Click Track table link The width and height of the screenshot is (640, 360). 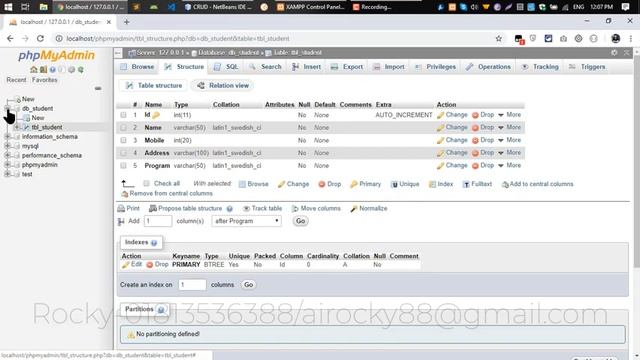(x=262, y=209)
